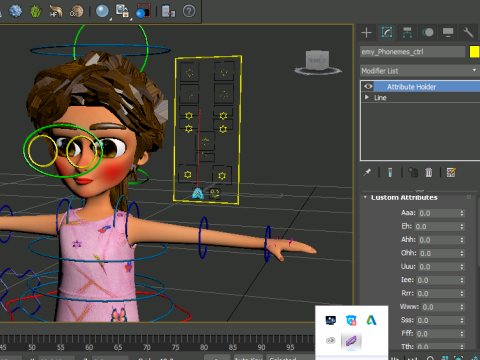The image size is (480, 360).
Task: Open the HF hair tool icon
Action: 55,11
